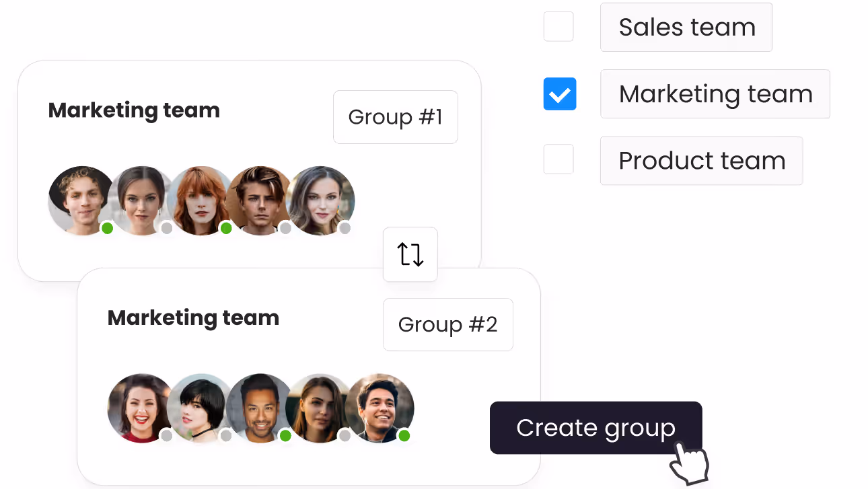Check the Product team checkbox
Viewport: 868px width, 489px height.
click(x=558, y=159)
